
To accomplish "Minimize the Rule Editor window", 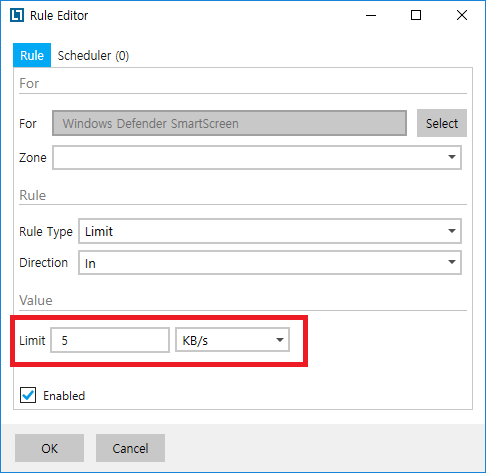I will pyautogui.click(x=371, y=15).
